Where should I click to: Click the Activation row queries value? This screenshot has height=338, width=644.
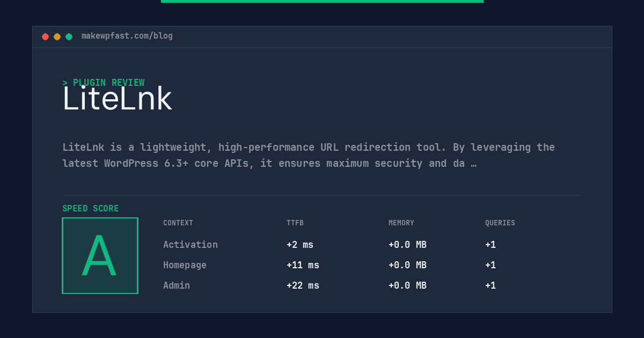pyautogui.click(x=491, y=245)
